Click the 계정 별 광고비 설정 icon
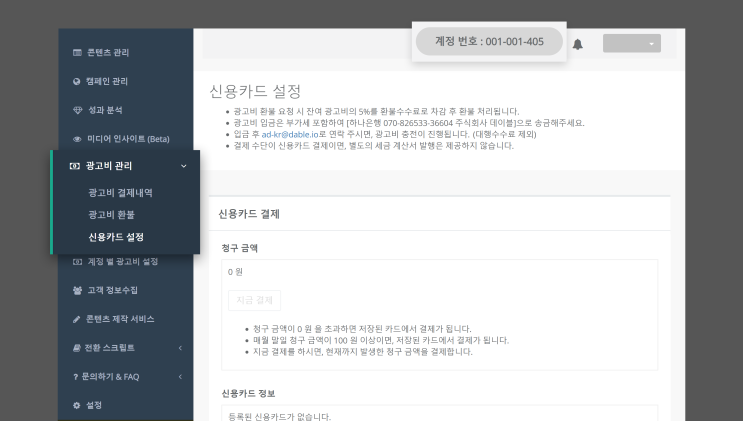743x421 pixels. pos(77,262)
